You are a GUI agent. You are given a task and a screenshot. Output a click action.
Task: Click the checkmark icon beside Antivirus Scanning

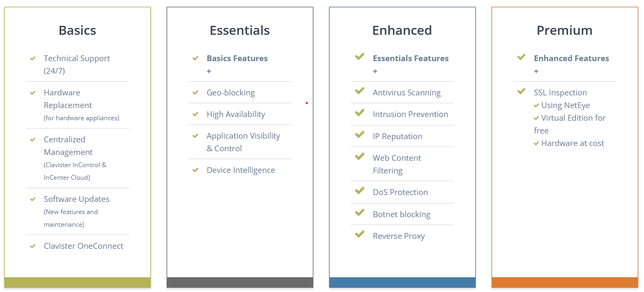[x=360, y=91]
